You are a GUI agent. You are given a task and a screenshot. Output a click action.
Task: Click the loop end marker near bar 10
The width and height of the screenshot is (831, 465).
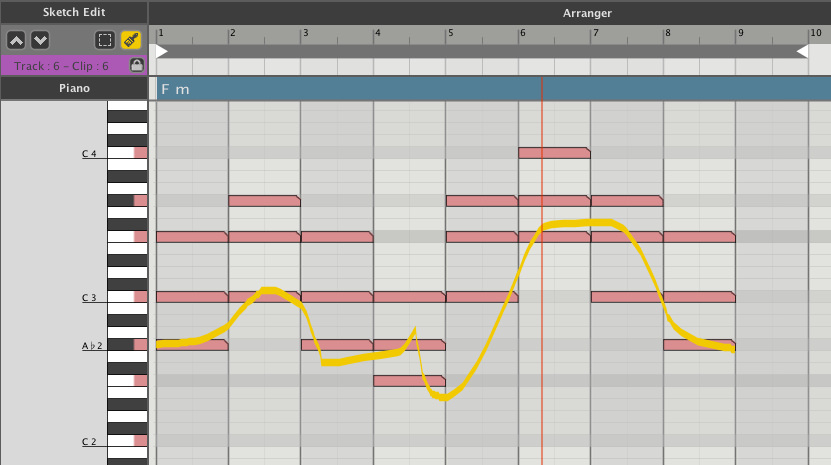(x=802, y=51)
